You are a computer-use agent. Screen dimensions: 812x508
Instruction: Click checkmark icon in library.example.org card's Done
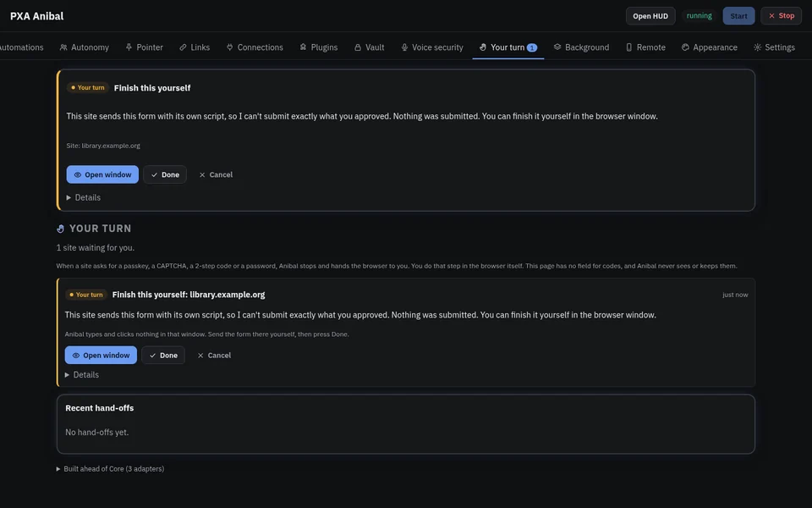click(x=153, y=355)
